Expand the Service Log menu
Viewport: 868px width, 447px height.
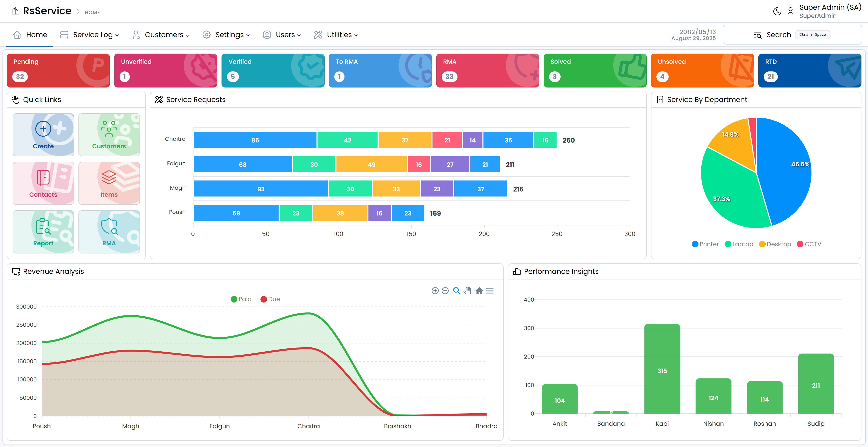click(x=90, y=35)
